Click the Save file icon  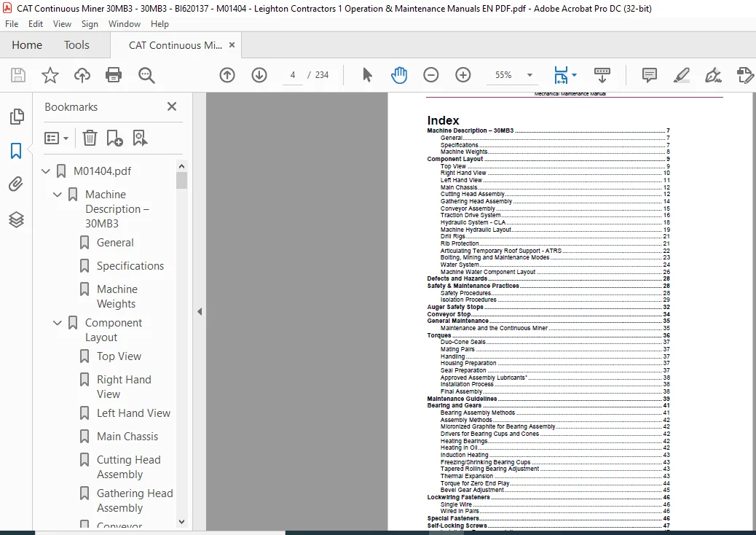click(x=18, y=75)
